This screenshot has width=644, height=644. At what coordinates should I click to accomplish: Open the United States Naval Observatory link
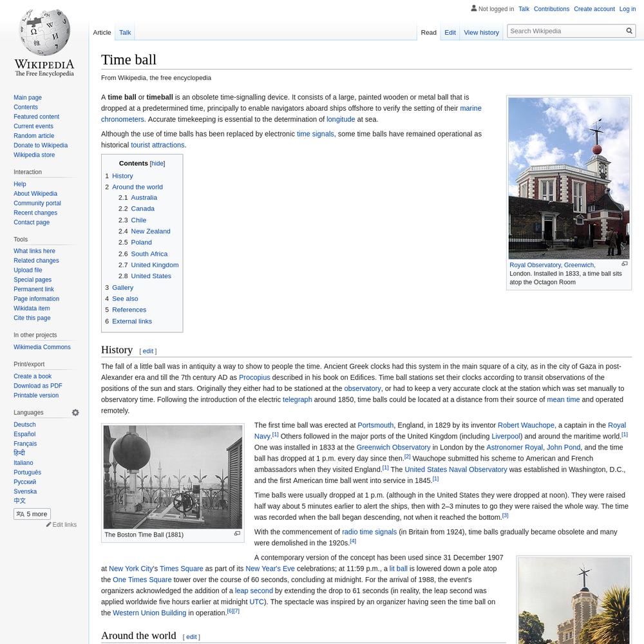[455, 469]
